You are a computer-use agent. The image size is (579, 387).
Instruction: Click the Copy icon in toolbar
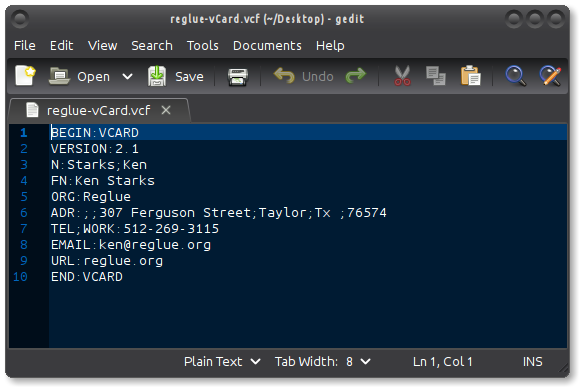436,76
